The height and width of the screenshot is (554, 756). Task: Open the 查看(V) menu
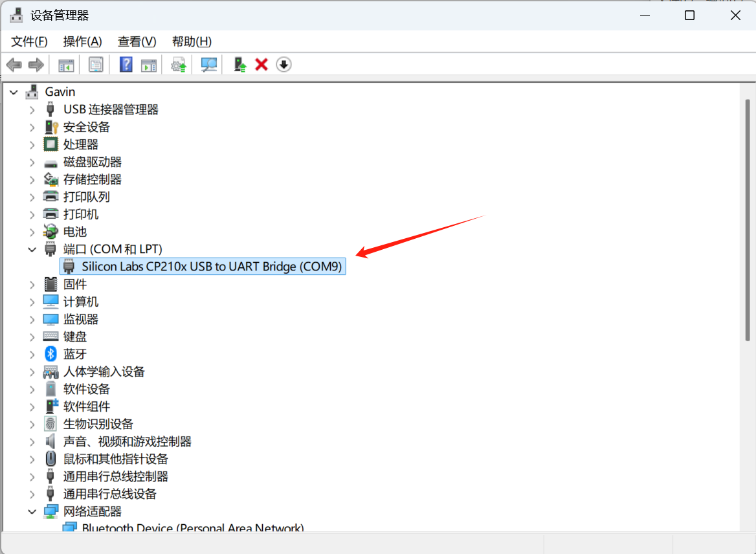pos(137,41)
